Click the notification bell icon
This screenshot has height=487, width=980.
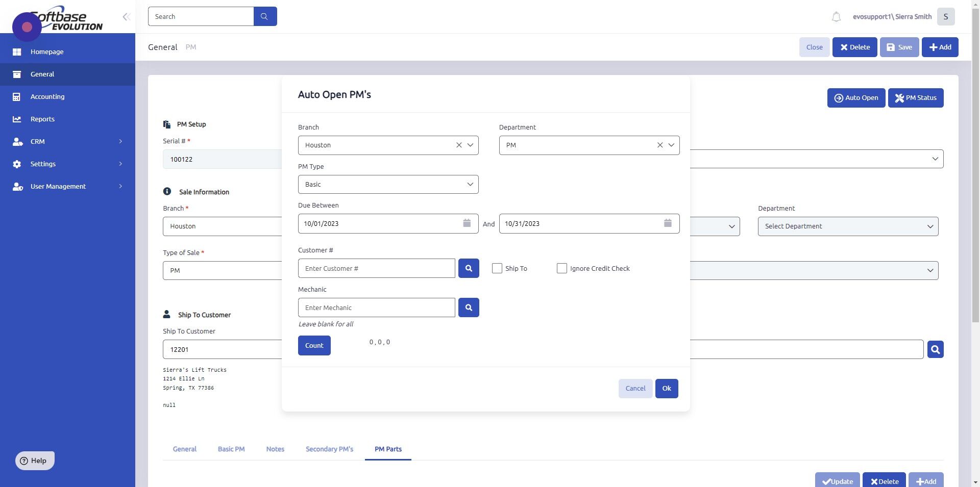[x=836, y=17]
